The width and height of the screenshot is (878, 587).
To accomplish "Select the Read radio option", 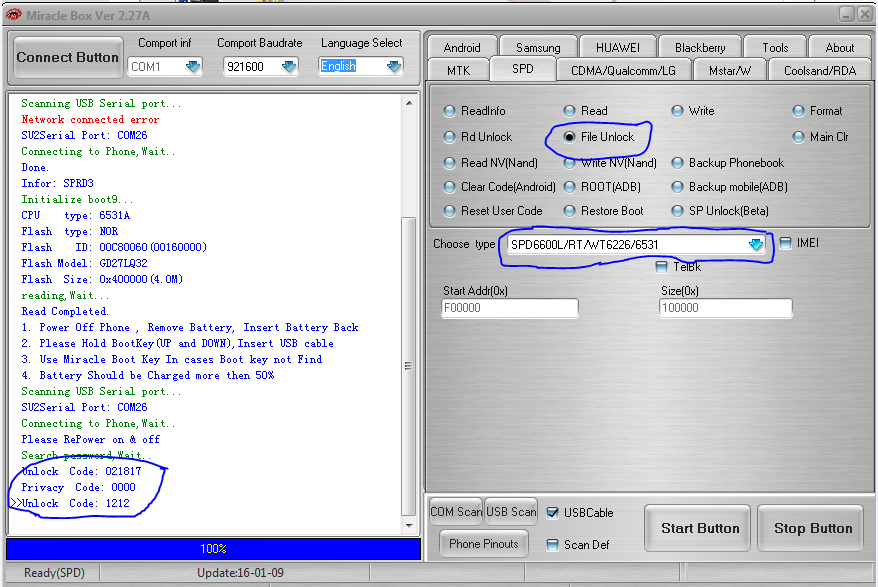I will (586, 111).
